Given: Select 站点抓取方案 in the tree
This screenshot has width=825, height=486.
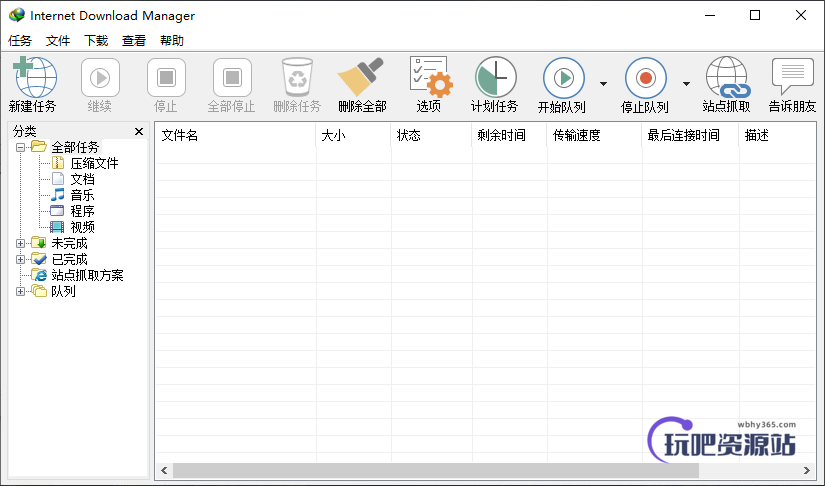Looking at the screenshot, I should 87,276.
